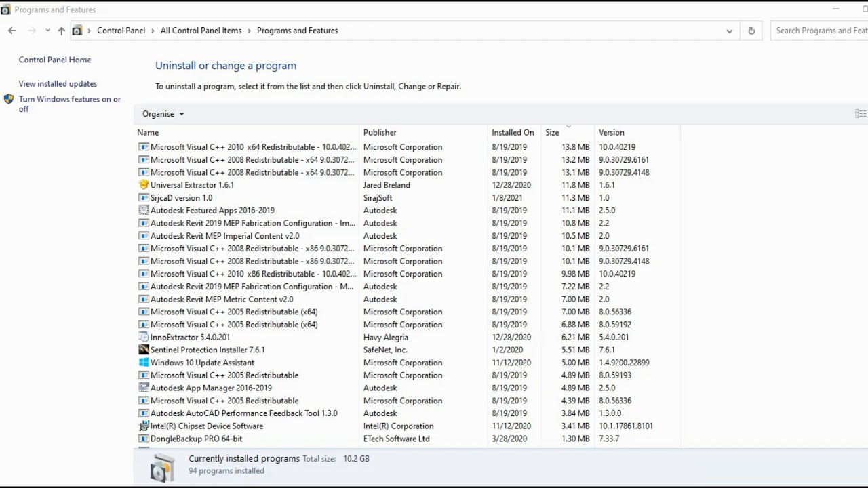Click Microsoft Visual C++ 2010 x64 icon
868x488 pixels.
[143, 147]
